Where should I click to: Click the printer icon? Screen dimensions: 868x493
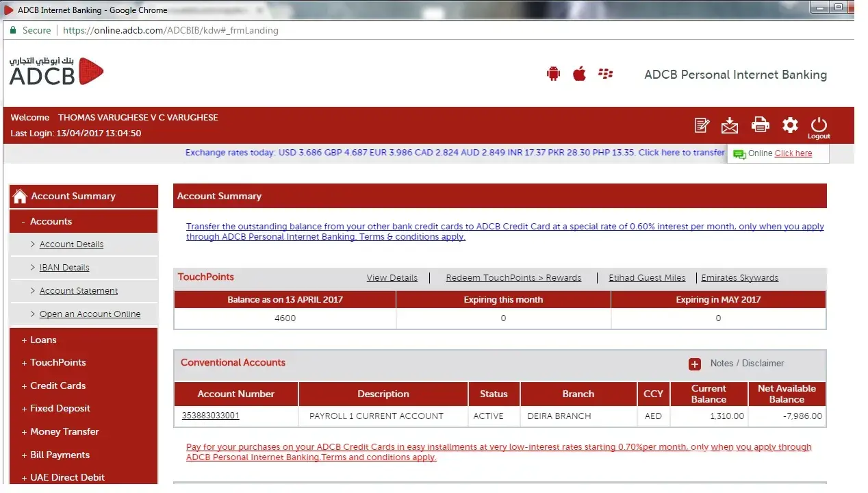760,125
